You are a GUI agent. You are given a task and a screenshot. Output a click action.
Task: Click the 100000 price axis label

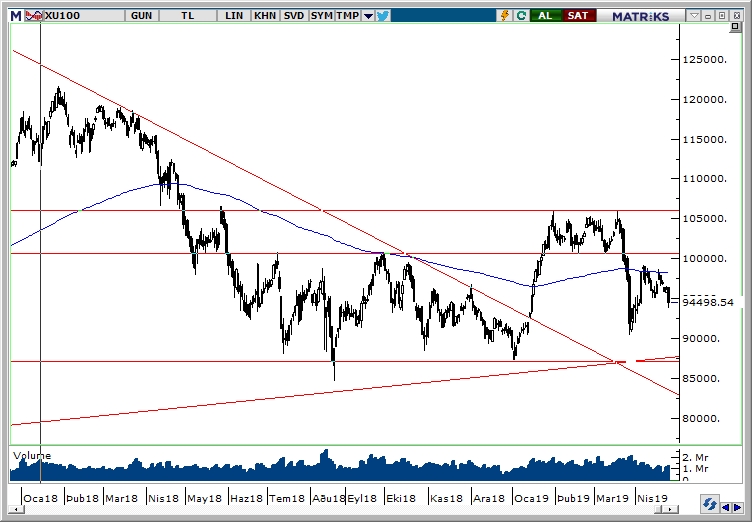pyautogui.click(x=705, y=259)
